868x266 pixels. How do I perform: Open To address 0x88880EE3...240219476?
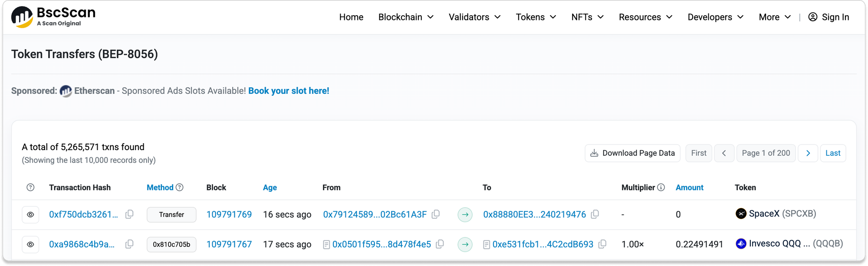click(535, 214)
